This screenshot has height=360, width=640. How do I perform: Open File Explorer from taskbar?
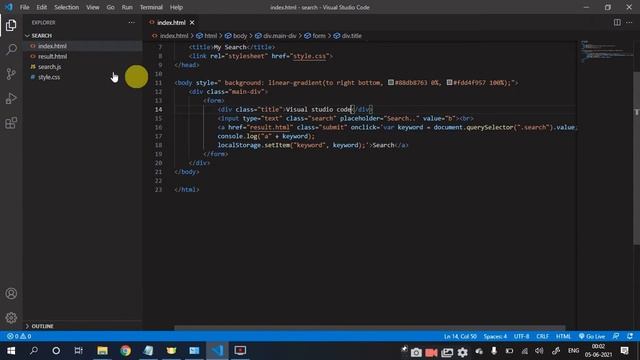click(x=102, y=351)
